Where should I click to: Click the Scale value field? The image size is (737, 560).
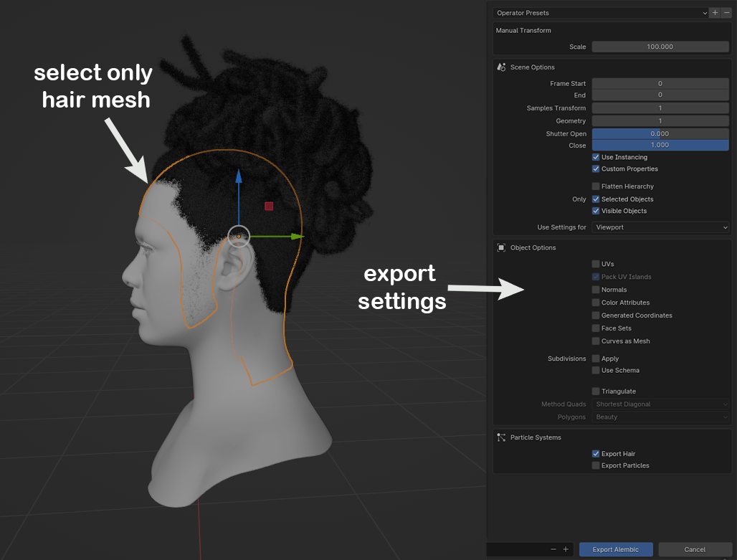pyautogui.click(x=660, y=47)
